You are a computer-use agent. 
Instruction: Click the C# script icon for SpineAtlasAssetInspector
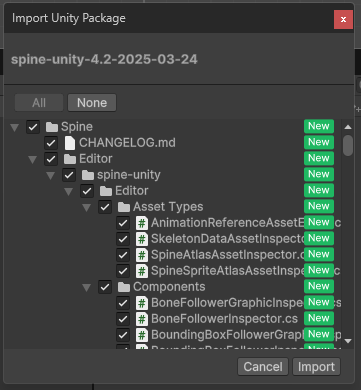tap(142, 255)
